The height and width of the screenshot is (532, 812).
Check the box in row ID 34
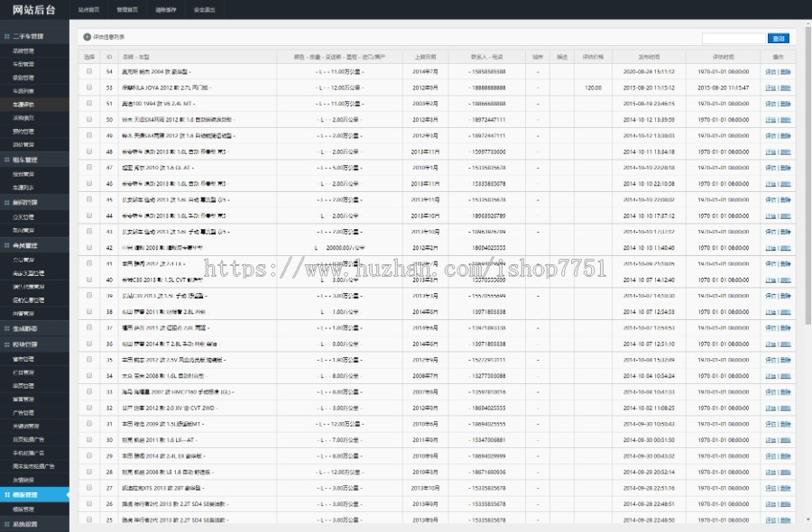coord(89,376)
